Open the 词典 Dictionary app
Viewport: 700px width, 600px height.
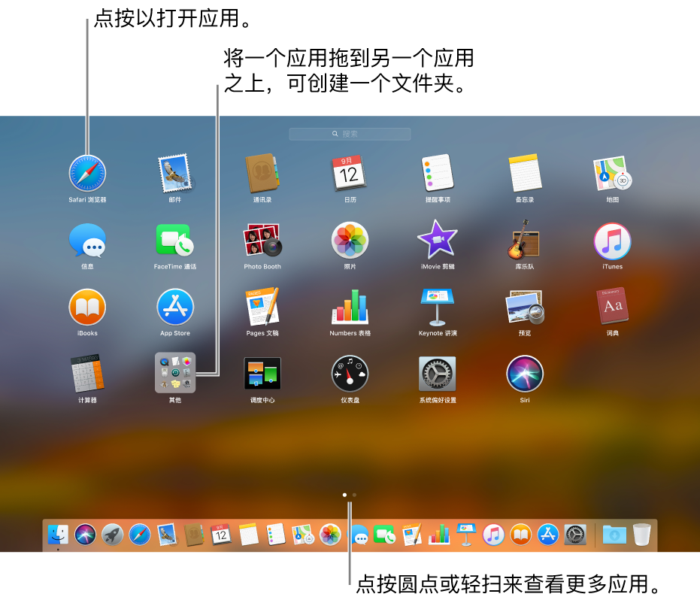pyautogui.click(x=612, y=307)
